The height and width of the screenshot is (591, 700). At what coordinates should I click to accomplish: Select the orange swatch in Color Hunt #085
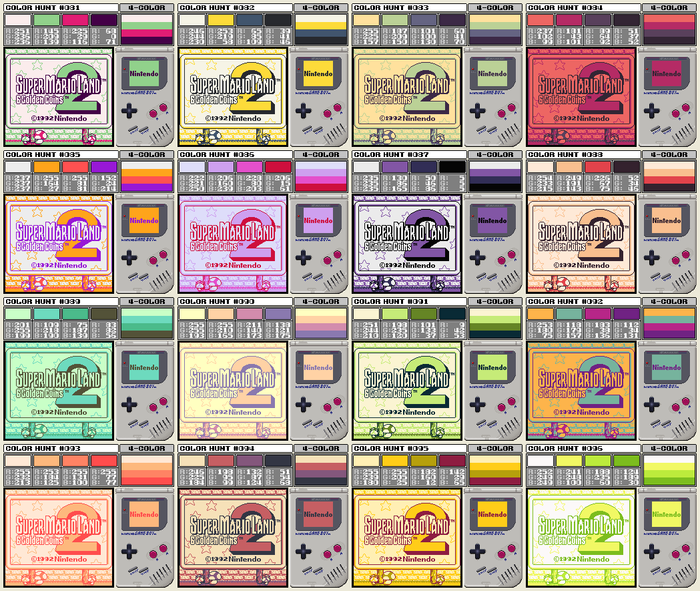pos(47,167)
